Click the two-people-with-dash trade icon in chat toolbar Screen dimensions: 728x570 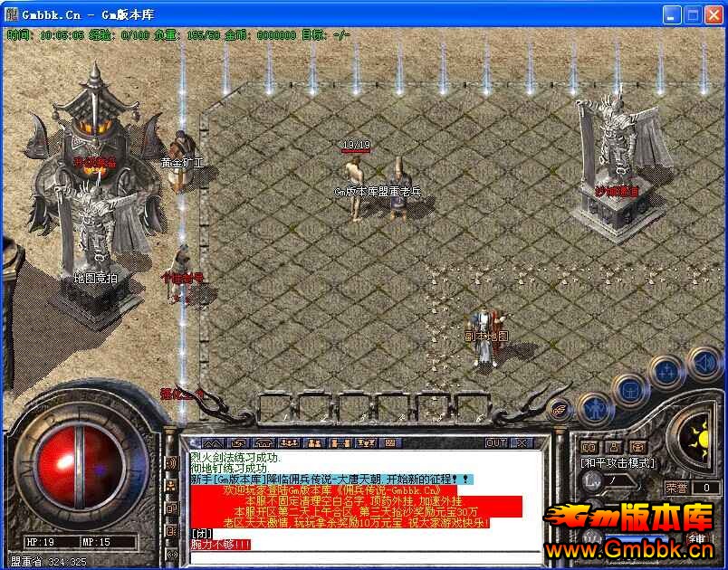pyautogui.click(x=340, y=443)
